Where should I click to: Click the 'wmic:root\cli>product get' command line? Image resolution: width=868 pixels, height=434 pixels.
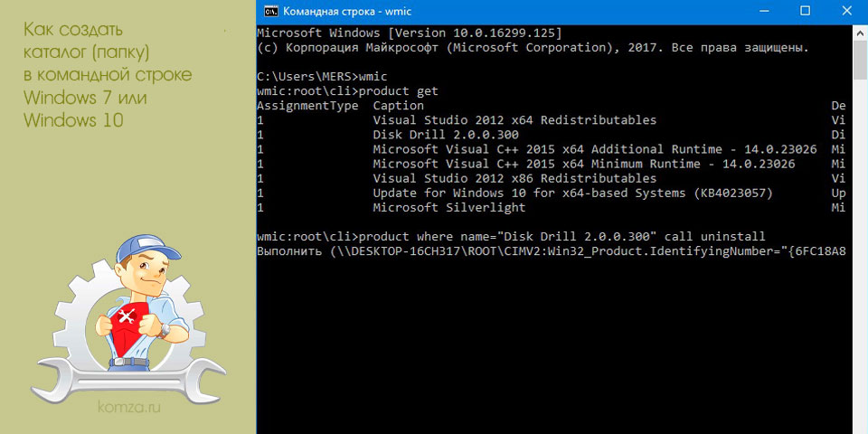[x=347, y=90]
